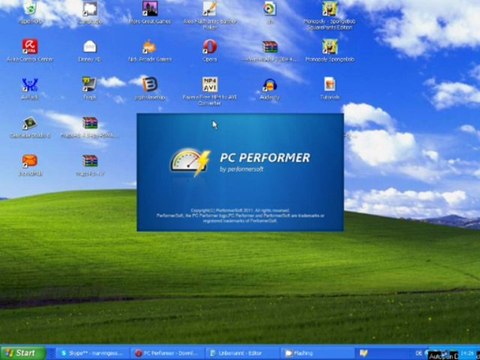Click the yellow shield system tray icon
Viewport: 480px width, 360px height.
363,353
